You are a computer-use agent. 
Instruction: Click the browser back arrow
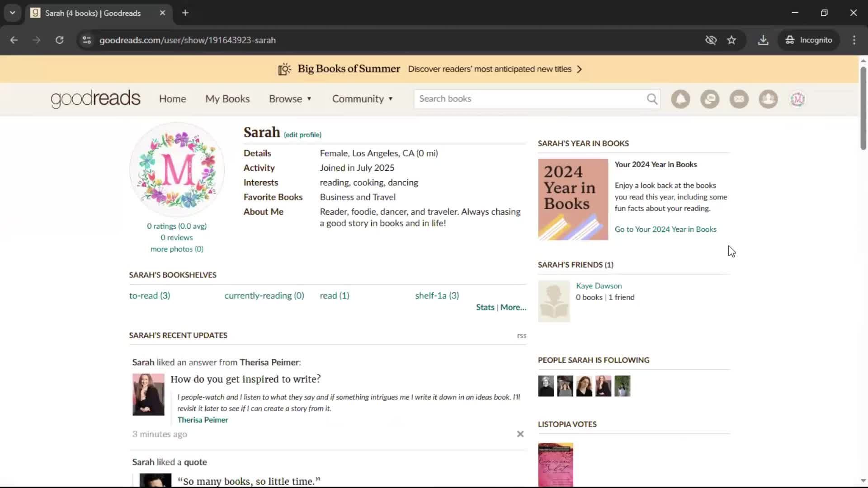click(x=14, y=40)
